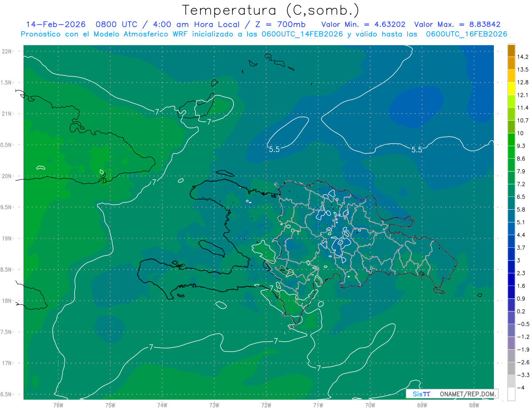Click the "4.4" color scale label
This screenshot has height=411, width=532.
pos(521,235)
